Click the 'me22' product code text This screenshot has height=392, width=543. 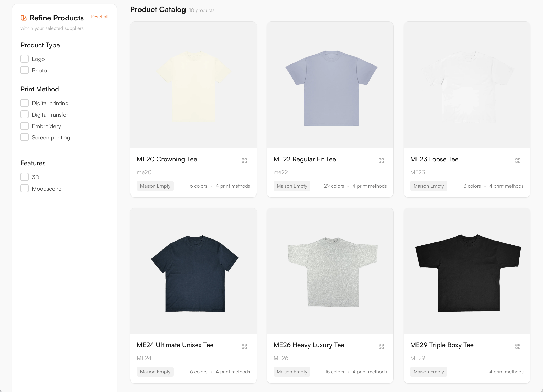point(281,172)
